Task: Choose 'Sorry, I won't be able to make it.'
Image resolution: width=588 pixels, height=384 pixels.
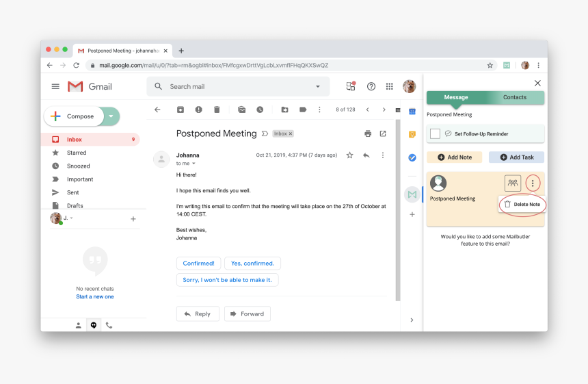Action: point(227,280)
